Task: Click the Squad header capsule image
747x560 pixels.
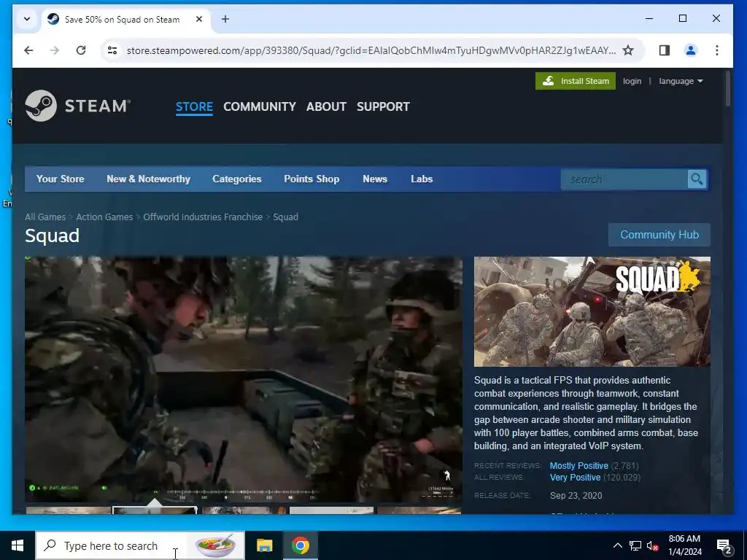Action: click(x=592, y=311)
